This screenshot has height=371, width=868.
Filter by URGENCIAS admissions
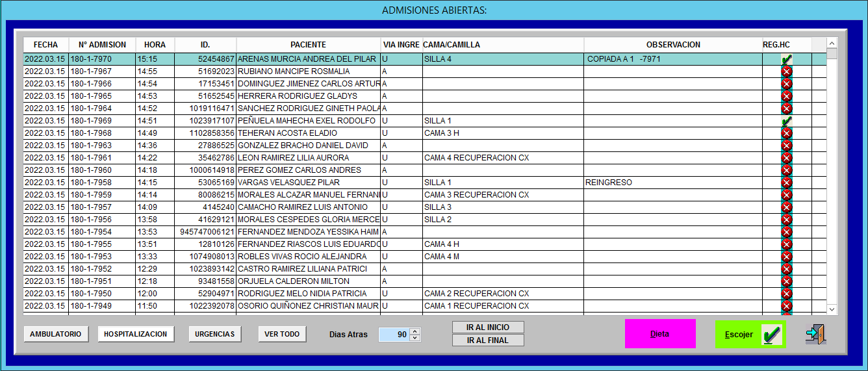[x=215, y=334]
